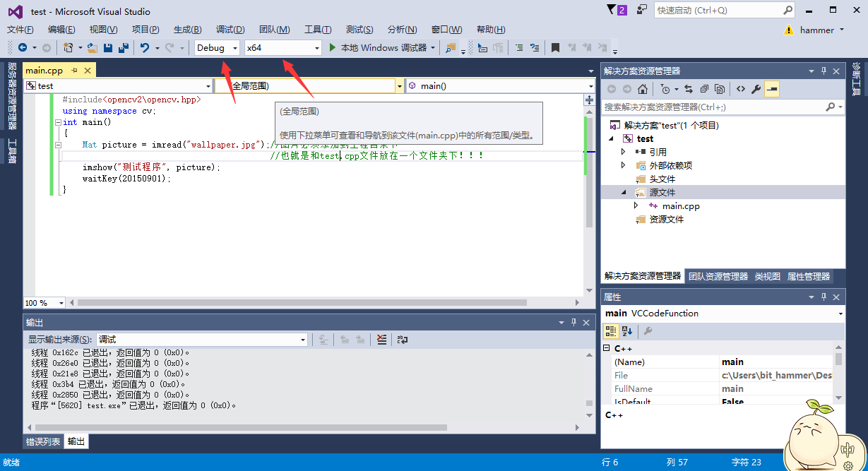Click the Clear All icon in Output panel
868x471 pixels.
[x=381, y=340]
